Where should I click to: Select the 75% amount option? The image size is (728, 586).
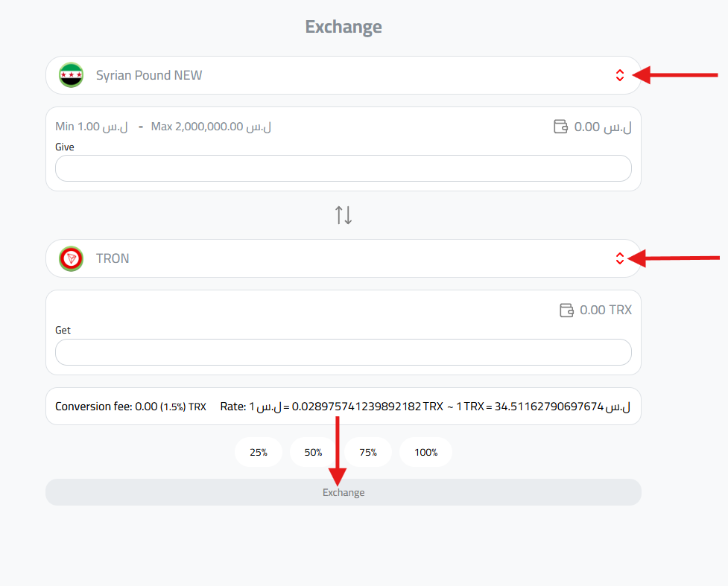coord(368,452)
